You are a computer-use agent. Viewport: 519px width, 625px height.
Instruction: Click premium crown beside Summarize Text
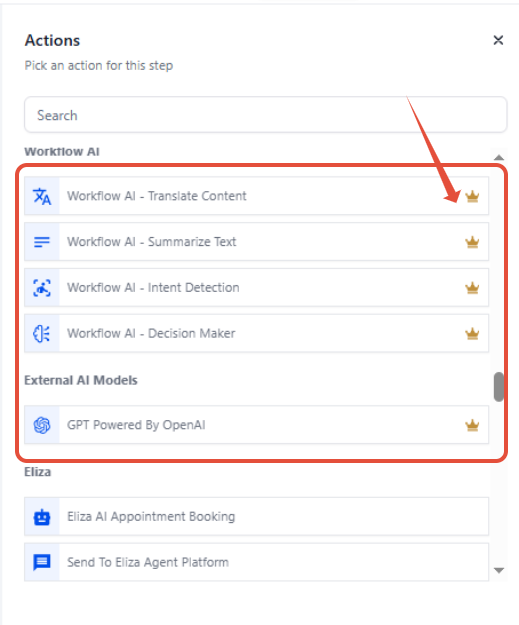click(x=472, y=242)
